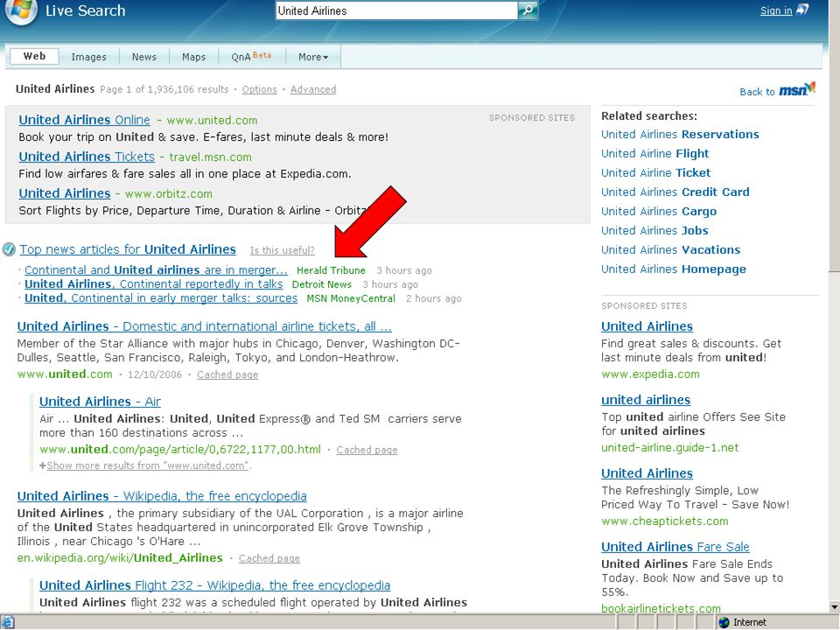Open sponsored link United Airlines Online
840x630 pixels.
coord(84,120)
